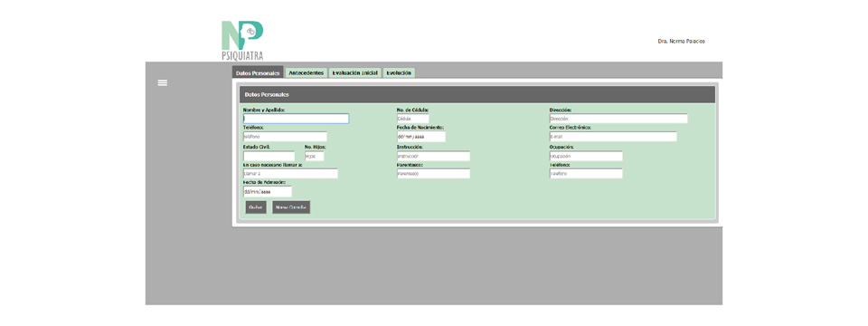Click the Nueva Consulta button
Image resolution: width=868 pixels, height=326 pixels.
coord(291,207)
